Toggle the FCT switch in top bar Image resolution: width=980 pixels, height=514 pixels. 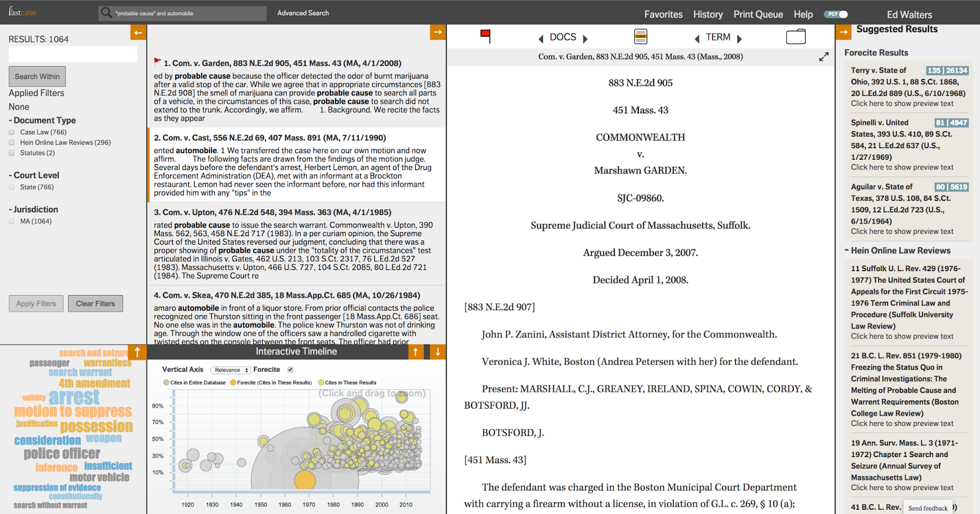coord(836,14)
